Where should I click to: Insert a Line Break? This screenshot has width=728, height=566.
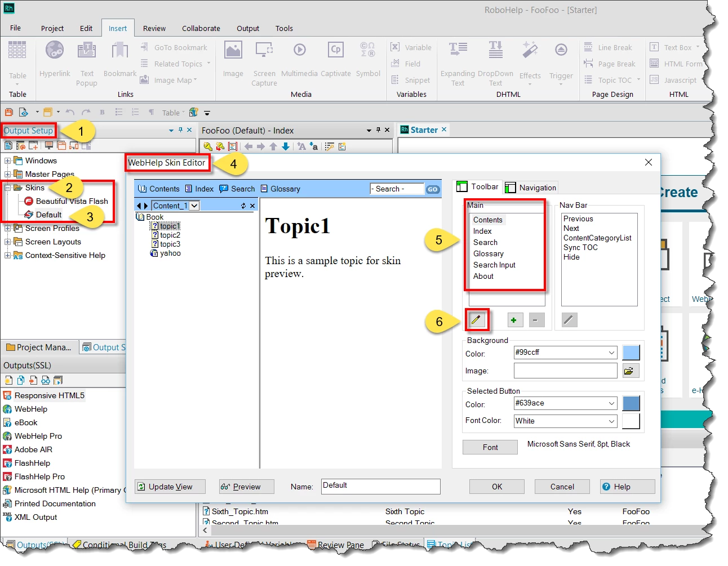pos(608,47)
